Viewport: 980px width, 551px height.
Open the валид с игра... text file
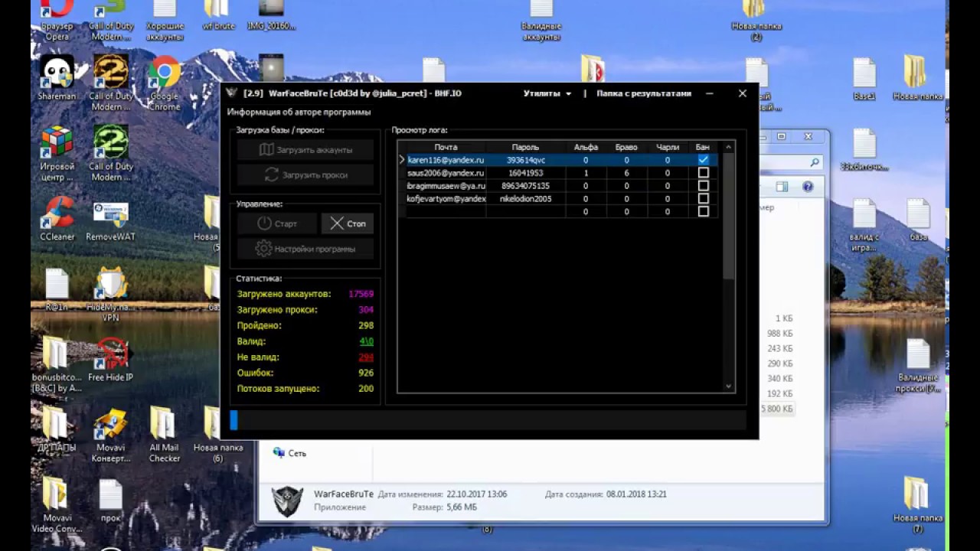pyautogui.click(x=864, y=225)
